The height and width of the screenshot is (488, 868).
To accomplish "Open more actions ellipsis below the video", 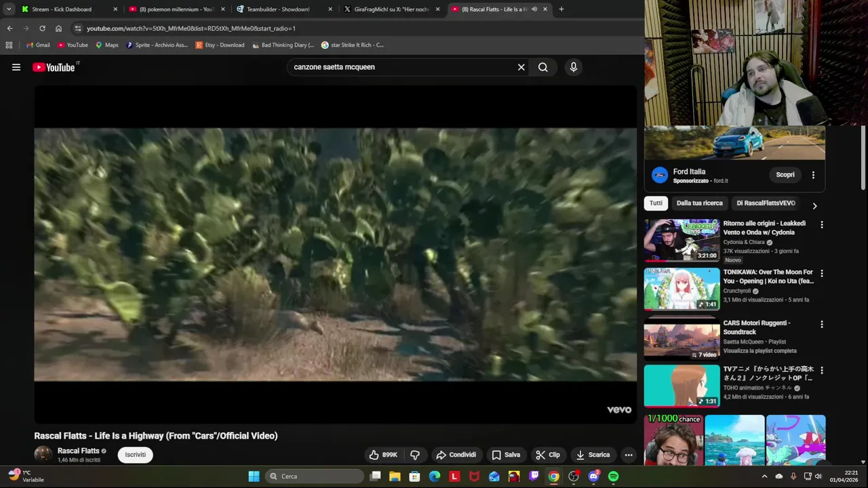I will (x=629, y=455).
